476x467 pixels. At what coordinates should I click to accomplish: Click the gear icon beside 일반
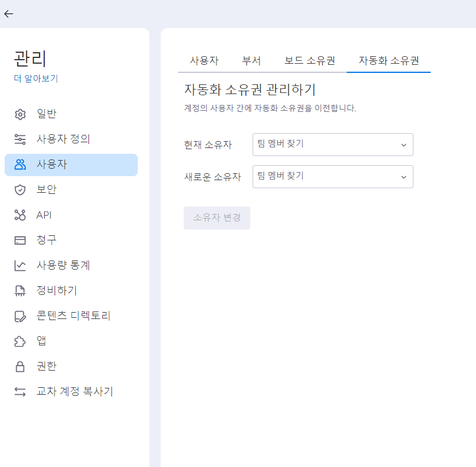pos(20,114)
